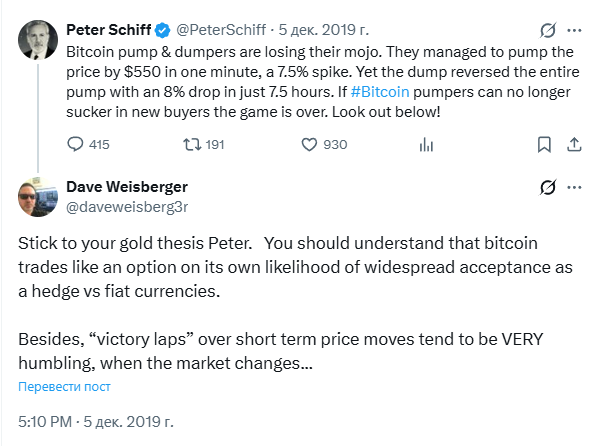Click the @daveweisberg3r handle
Screen dimensions: 597x446
click(127, 207)
